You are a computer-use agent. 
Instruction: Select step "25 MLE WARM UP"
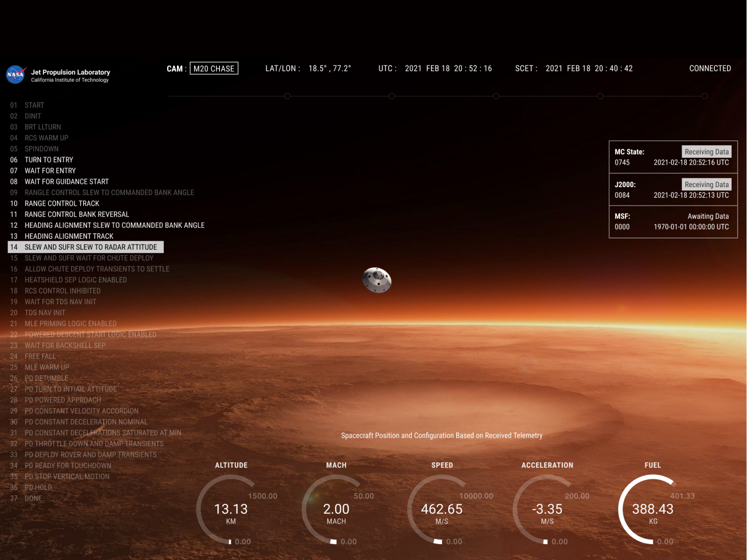(40, 367)
